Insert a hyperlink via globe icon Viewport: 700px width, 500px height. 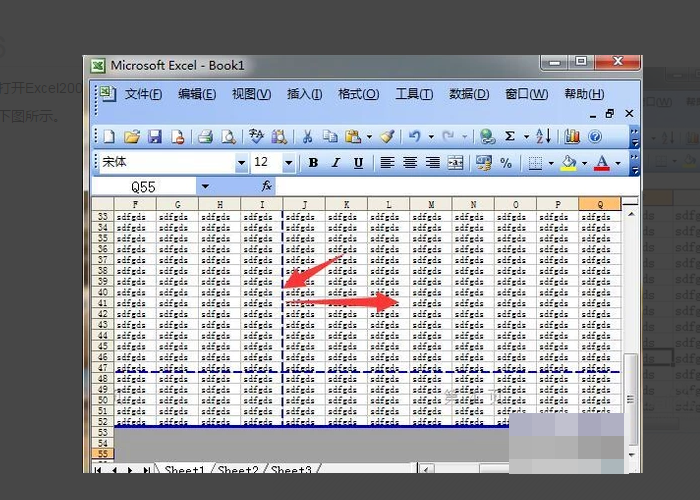point(487,137)
